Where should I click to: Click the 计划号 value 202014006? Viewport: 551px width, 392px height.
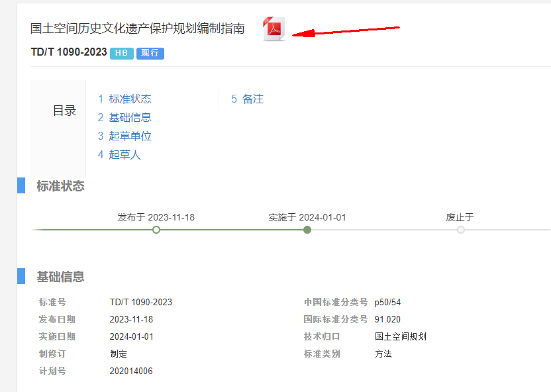point(131,371)
